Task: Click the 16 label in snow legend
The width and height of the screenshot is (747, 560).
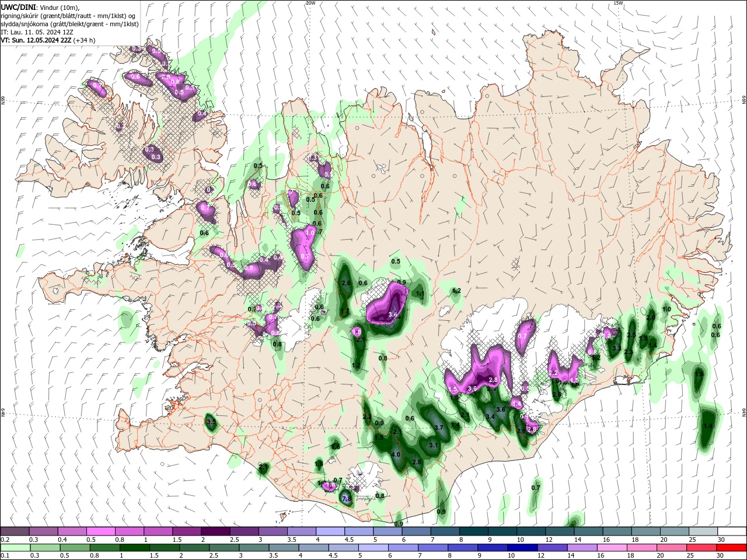Action: point(606,540)
